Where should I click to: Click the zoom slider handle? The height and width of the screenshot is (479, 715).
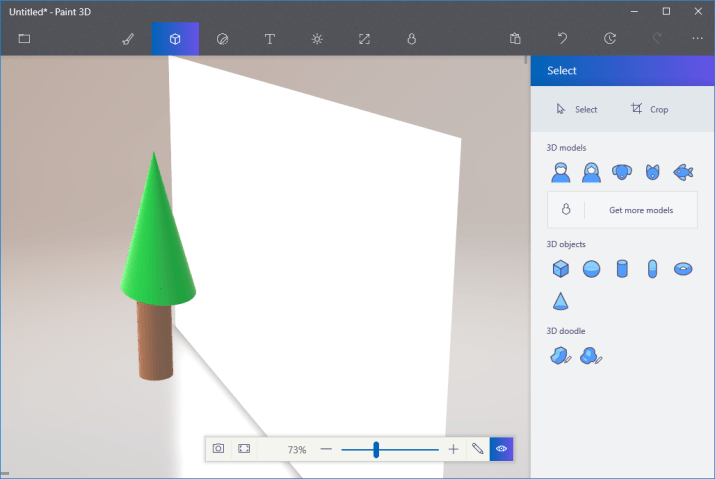coord(376,449)
